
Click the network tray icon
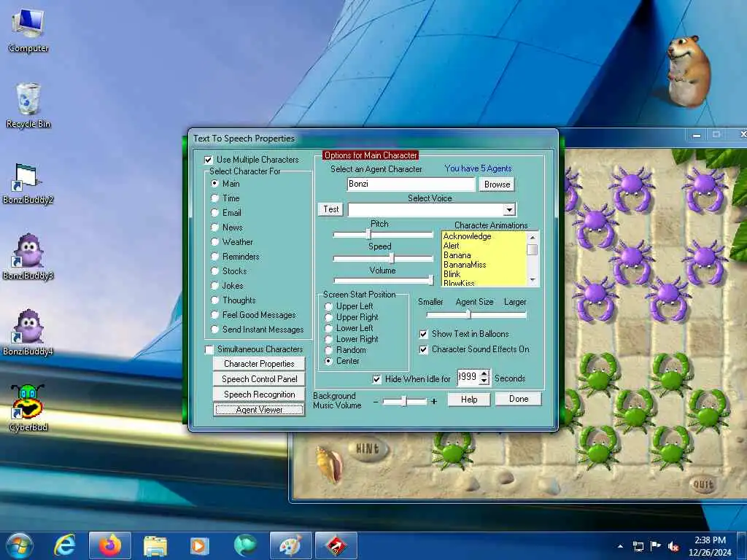[638, 546]
